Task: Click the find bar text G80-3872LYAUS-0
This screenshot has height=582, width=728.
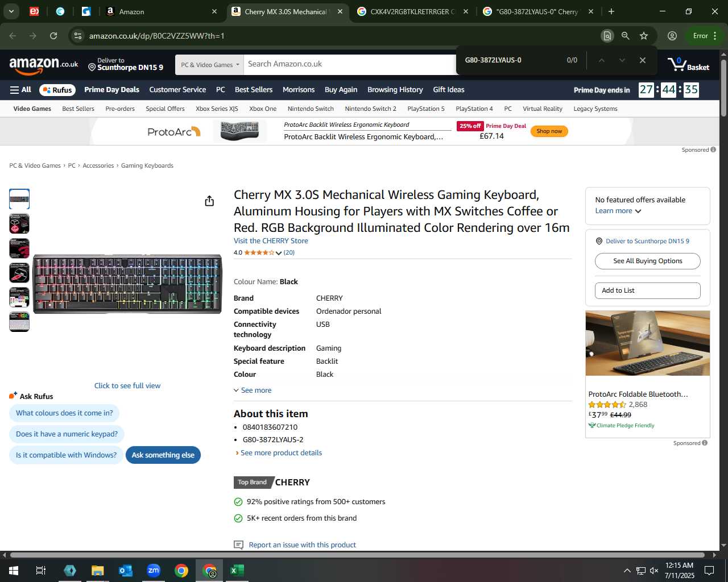Action: [493, 60]
